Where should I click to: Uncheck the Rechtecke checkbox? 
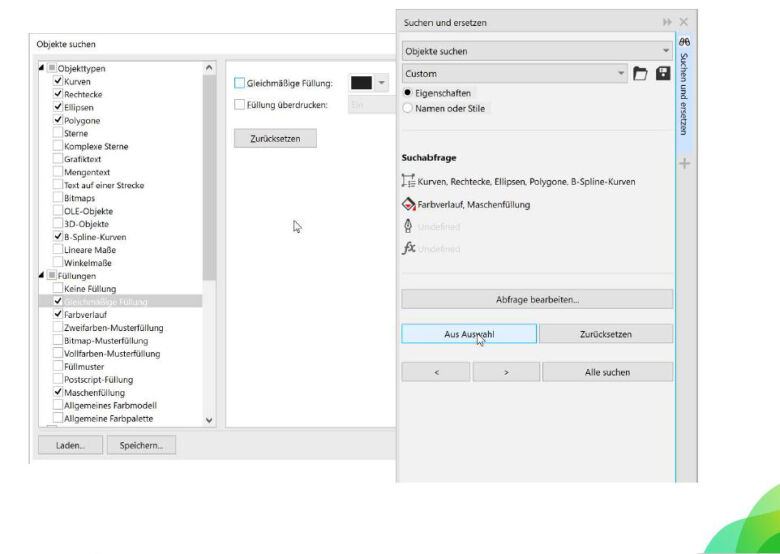58,94
